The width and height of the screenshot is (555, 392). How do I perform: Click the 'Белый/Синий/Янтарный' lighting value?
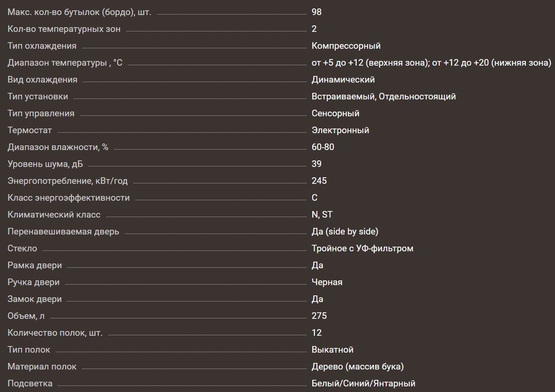point(363,384)
